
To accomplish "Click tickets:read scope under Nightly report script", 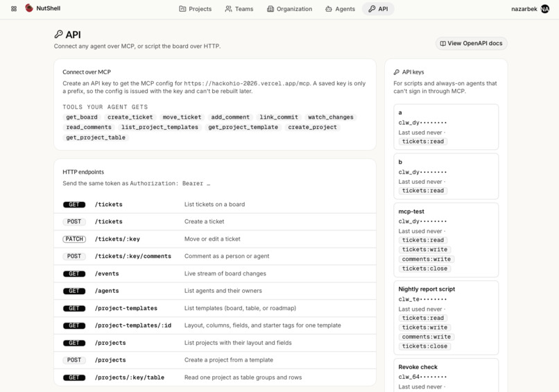I will 423,318.
